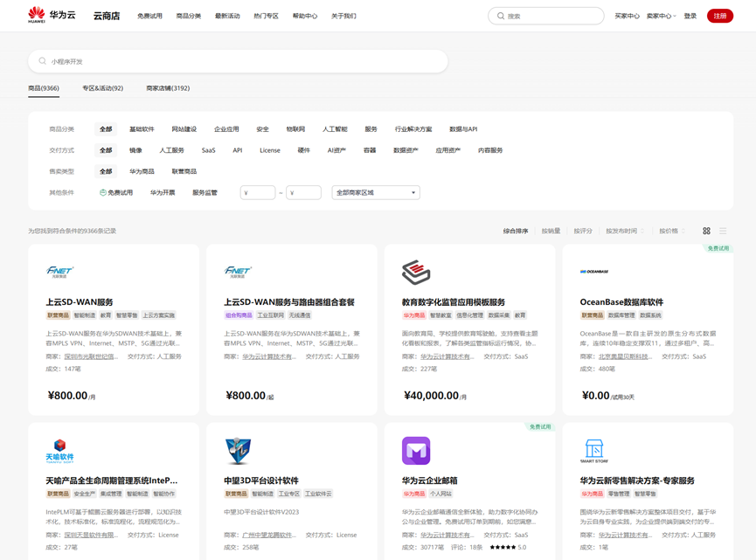Select 综合排序 sorting
This screenshot has width=756, height=560.
tap(516, 231)
